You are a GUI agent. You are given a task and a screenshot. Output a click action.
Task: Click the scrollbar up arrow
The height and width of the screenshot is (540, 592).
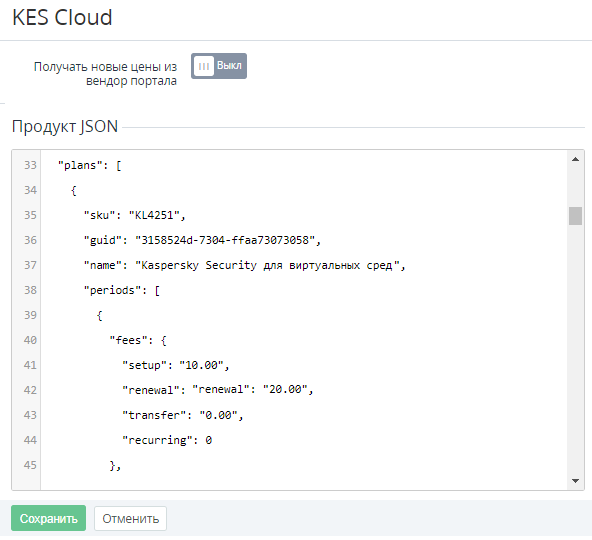[575, 159]
